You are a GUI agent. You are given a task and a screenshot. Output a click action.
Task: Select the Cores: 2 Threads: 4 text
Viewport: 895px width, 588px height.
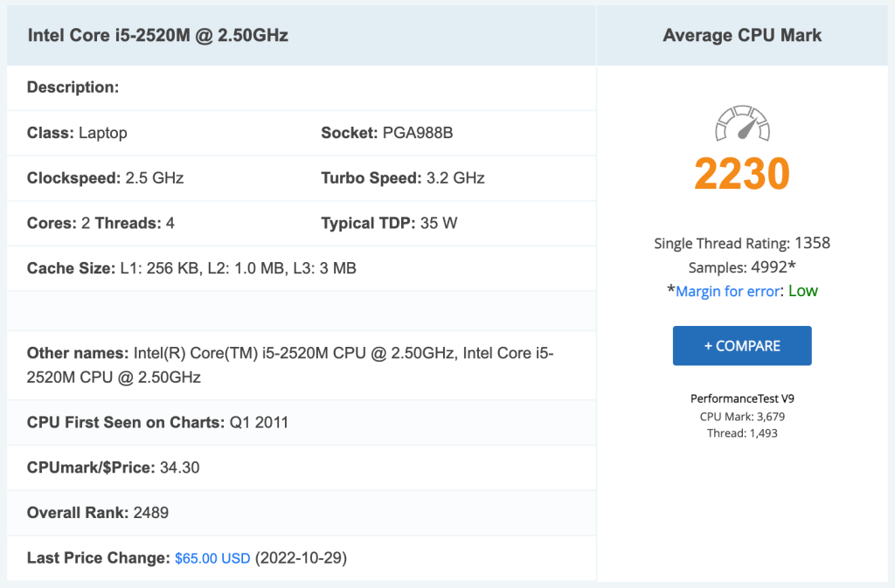(101, 223)
